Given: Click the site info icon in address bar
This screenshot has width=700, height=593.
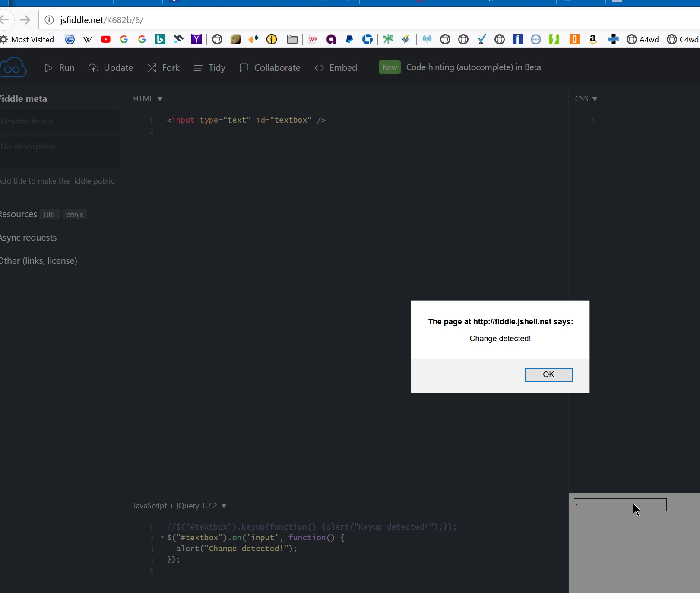Looking at the screenshot, I should tap(50, 20).
